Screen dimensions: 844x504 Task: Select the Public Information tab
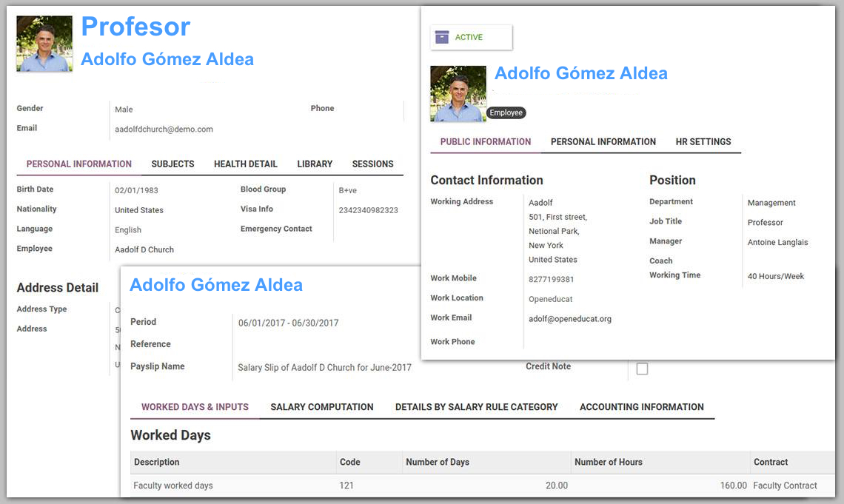485,142
